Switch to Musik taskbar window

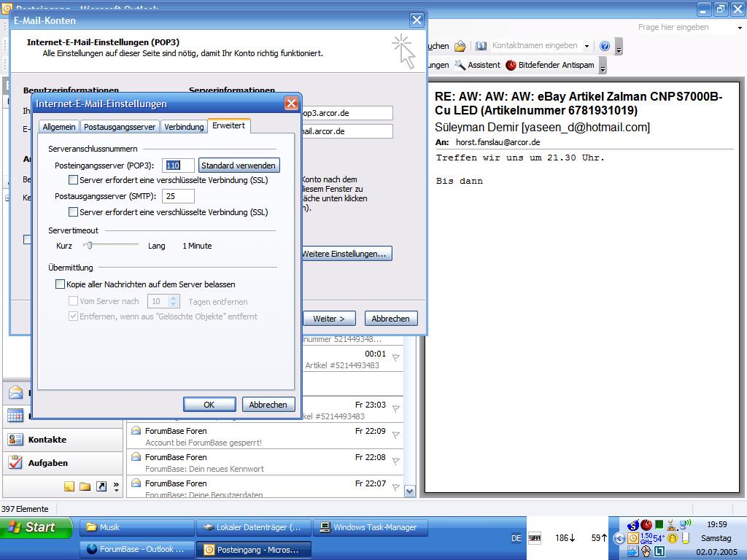pos(136,527)
